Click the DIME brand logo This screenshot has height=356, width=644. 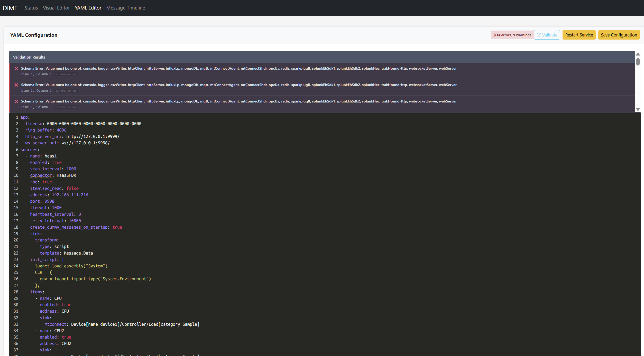[10, 8]
